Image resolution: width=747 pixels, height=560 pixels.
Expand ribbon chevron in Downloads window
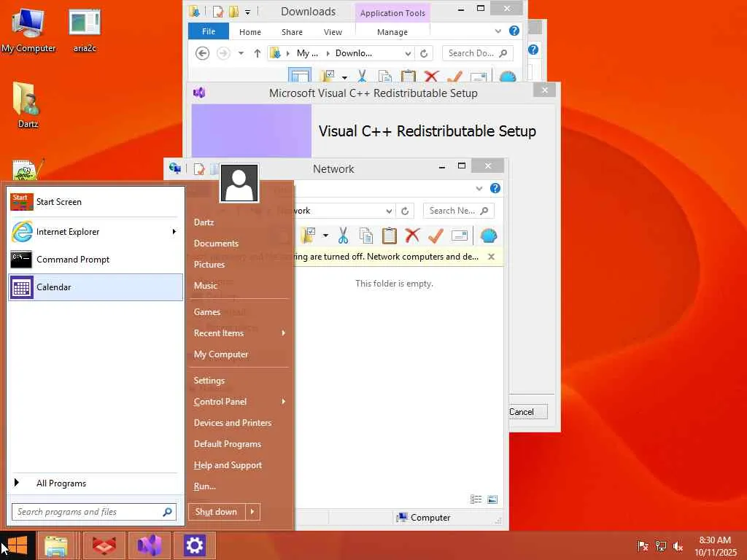click(498, 31)
